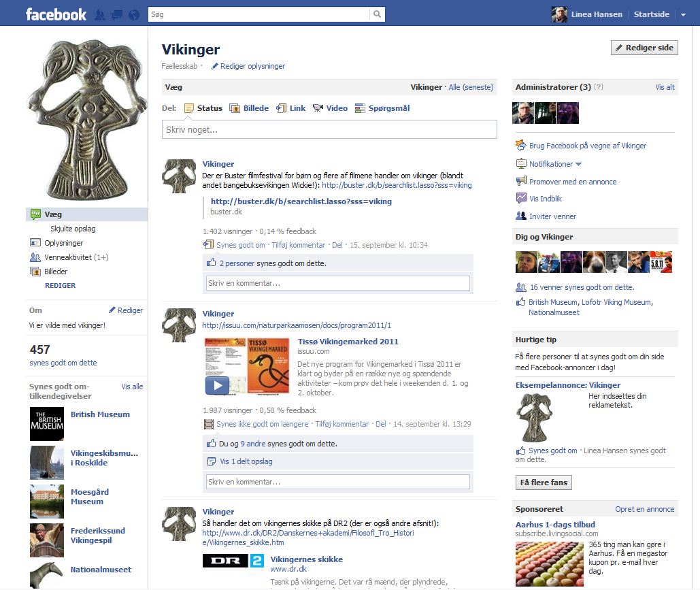The width and height of the screenshot is (700, 590).
Task: Open Tissø Vikingemarked 2011 link title
Action: pyautogui.click(x=348, y=342)
